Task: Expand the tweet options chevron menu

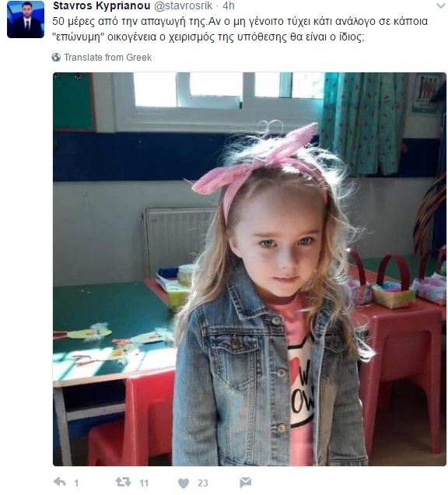Action: click(x=440, y=5)
